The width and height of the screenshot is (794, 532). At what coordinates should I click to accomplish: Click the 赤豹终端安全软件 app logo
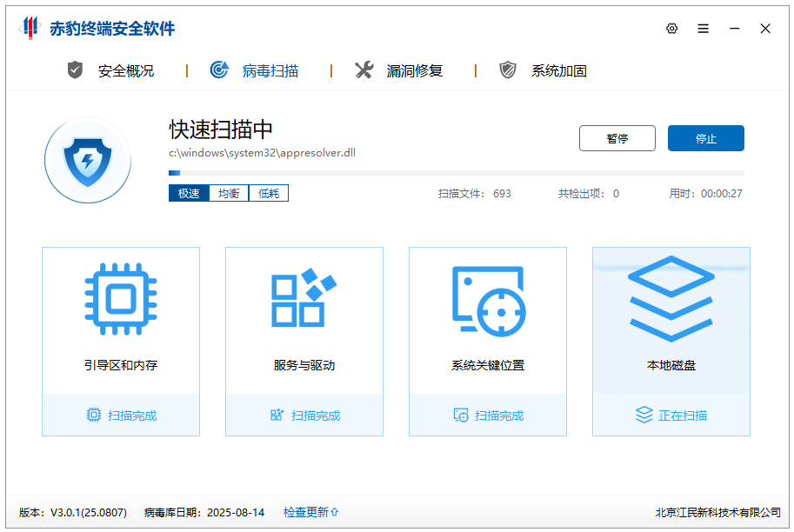(x=30, y=28)
